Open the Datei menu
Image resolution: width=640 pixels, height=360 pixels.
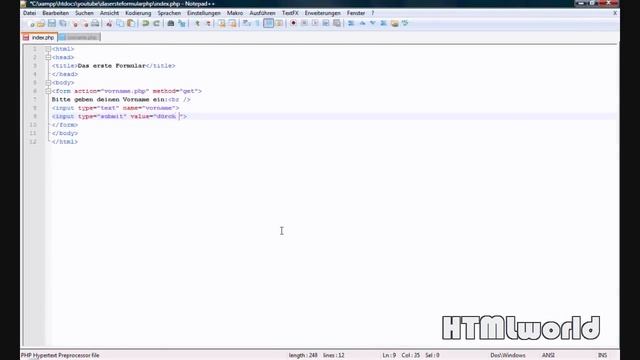pos(29,13)
